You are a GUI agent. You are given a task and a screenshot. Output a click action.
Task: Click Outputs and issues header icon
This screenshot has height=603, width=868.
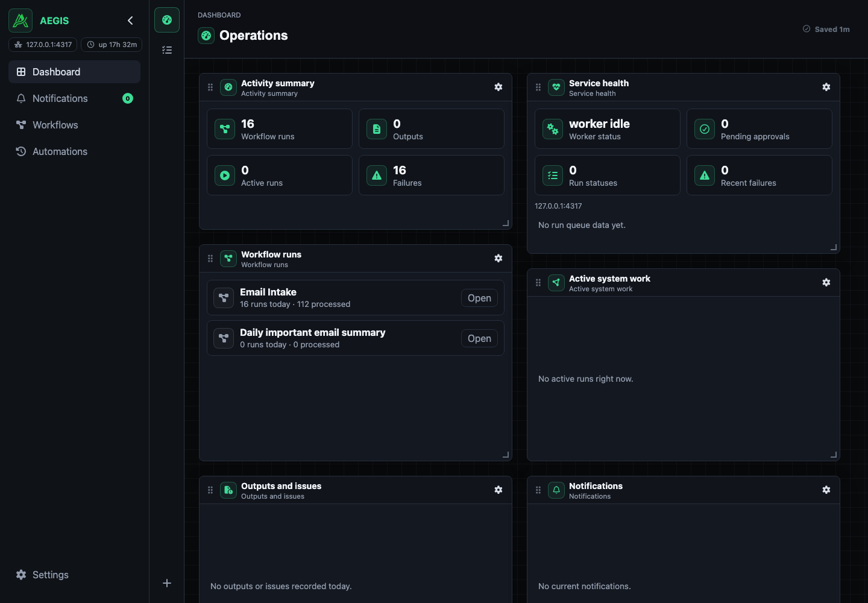[x=228, y=490]
